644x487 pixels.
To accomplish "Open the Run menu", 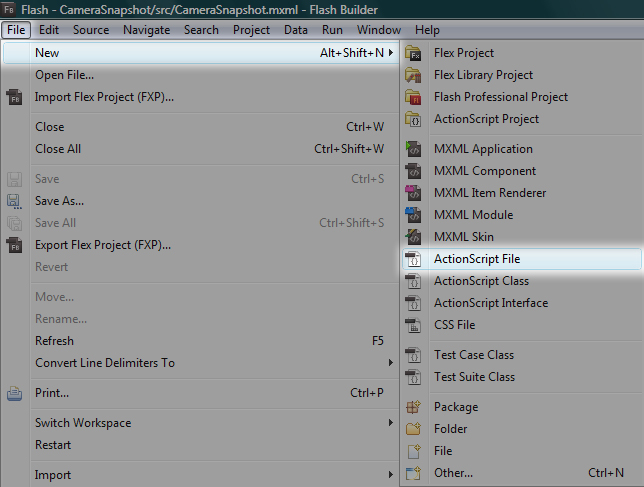I will [x=332, y=30].
